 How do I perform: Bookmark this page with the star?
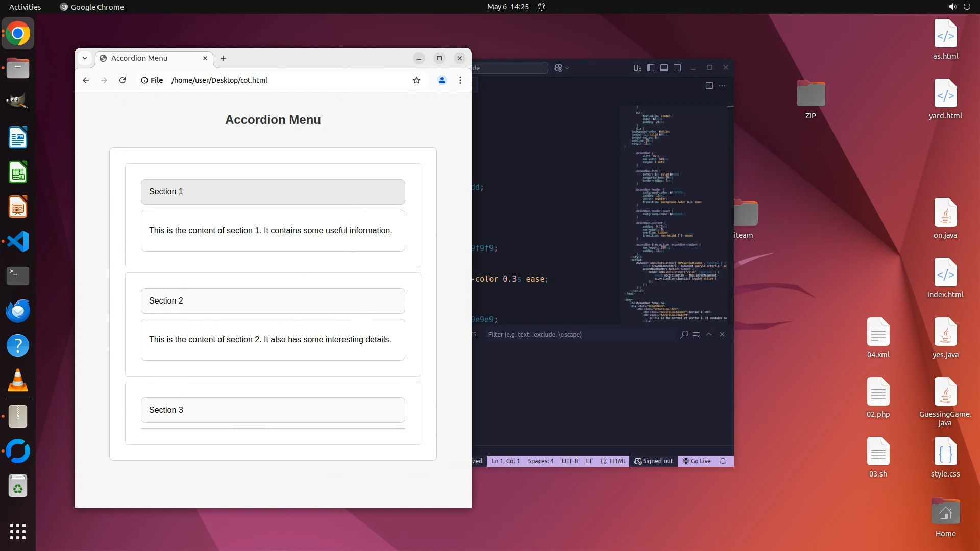[416, 80]
